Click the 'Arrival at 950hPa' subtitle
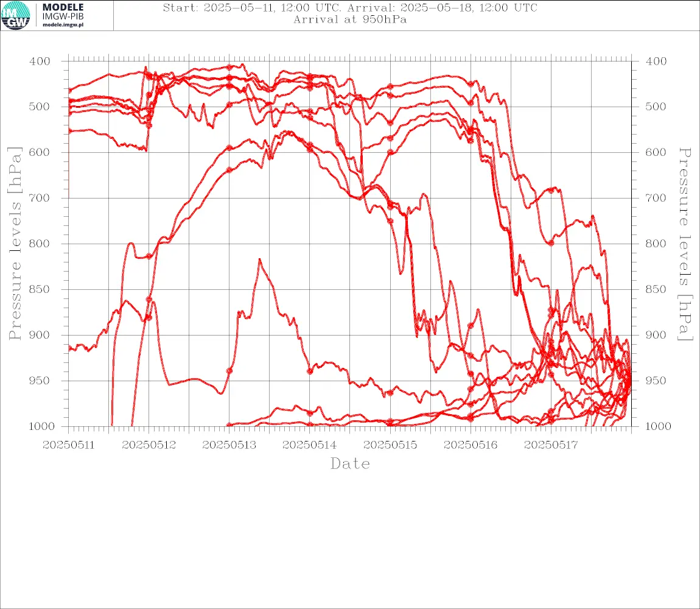Screen dimensions: 700x609 pyautogui.click(x=350, y=19)
